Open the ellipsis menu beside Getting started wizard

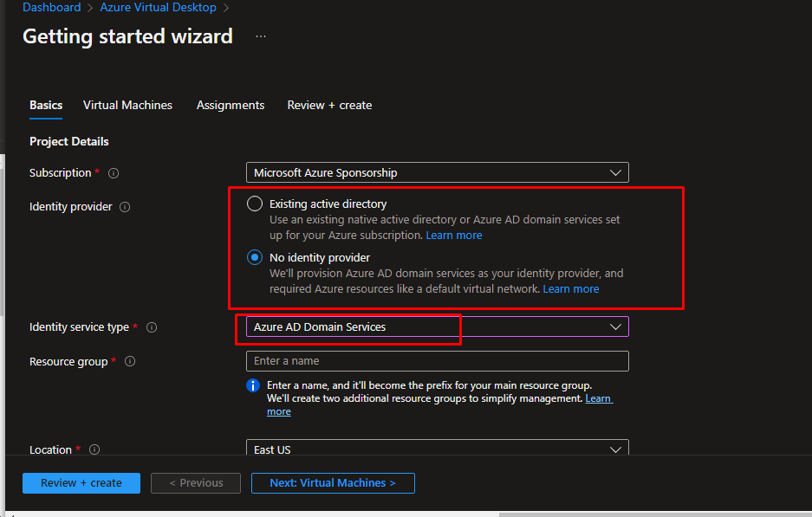[x=261, y=36]
